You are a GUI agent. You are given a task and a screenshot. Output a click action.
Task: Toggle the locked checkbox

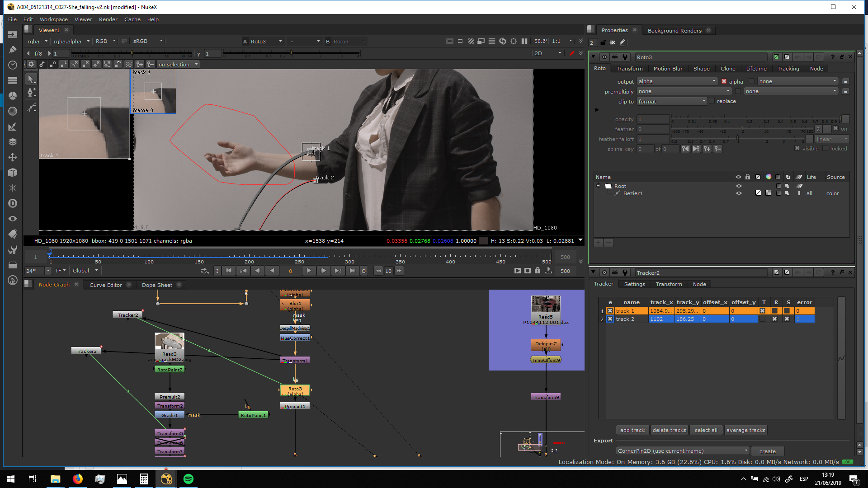826,149
